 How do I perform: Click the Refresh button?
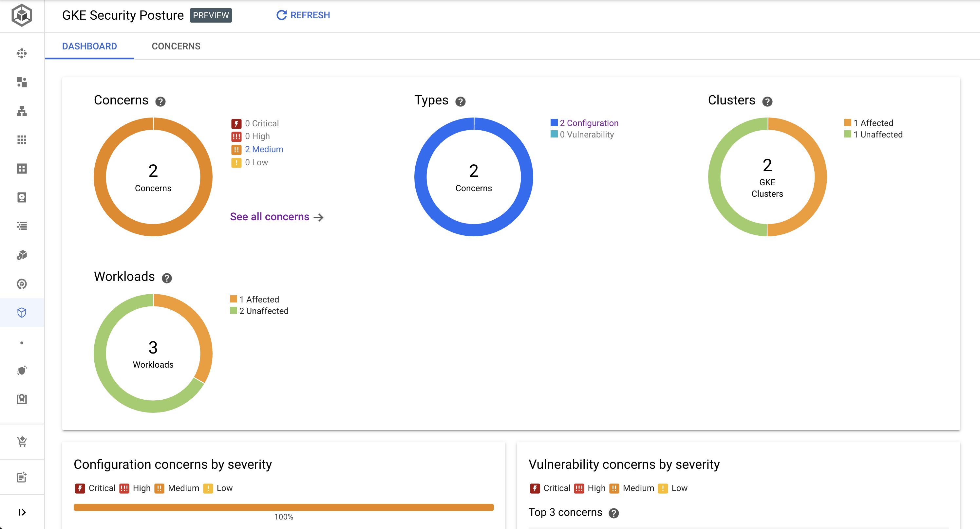(x=303, y=15)
